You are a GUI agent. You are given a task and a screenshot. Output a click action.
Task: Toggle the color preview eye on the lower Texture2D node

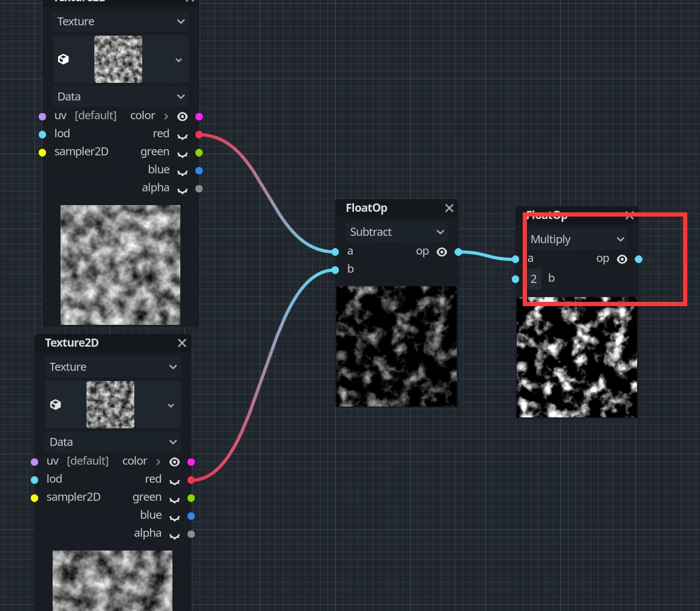pos(175,462)
